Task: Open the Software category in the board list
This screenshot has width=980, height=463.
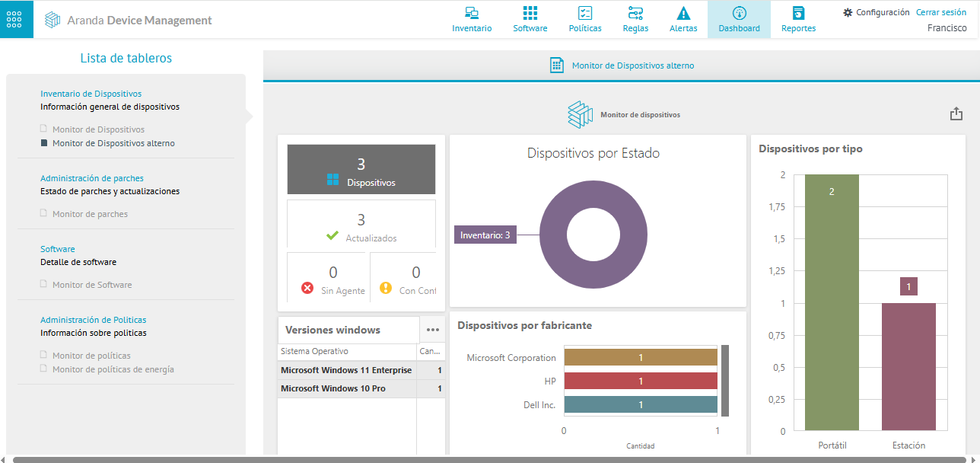Action: coord(58,249)
